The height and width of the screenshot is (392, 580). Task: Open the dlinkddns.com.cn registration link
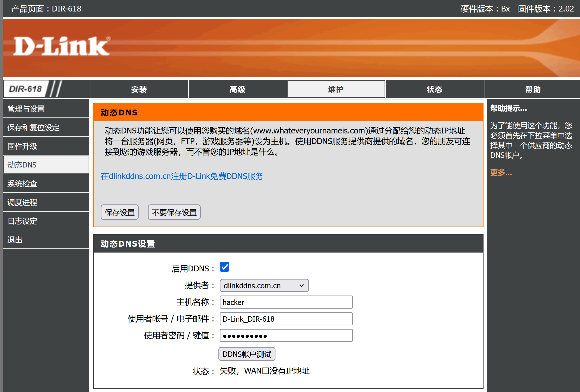[x=182, y=176]
